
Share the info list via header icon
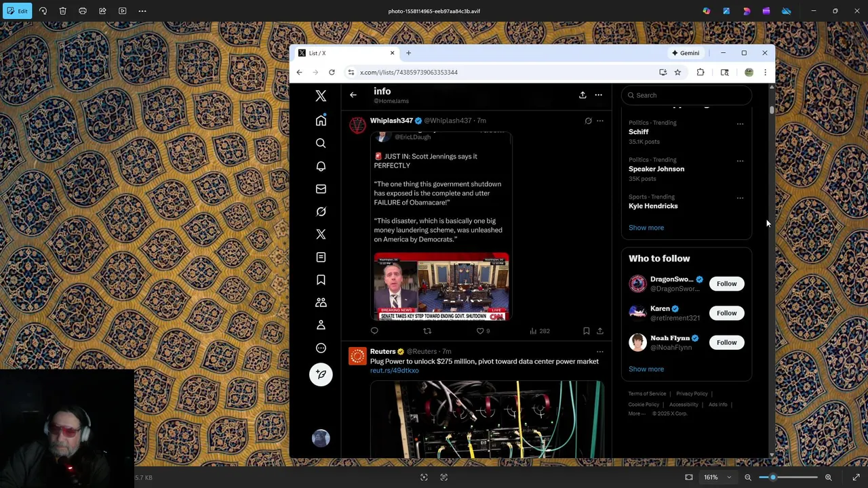tap(583, 95)
